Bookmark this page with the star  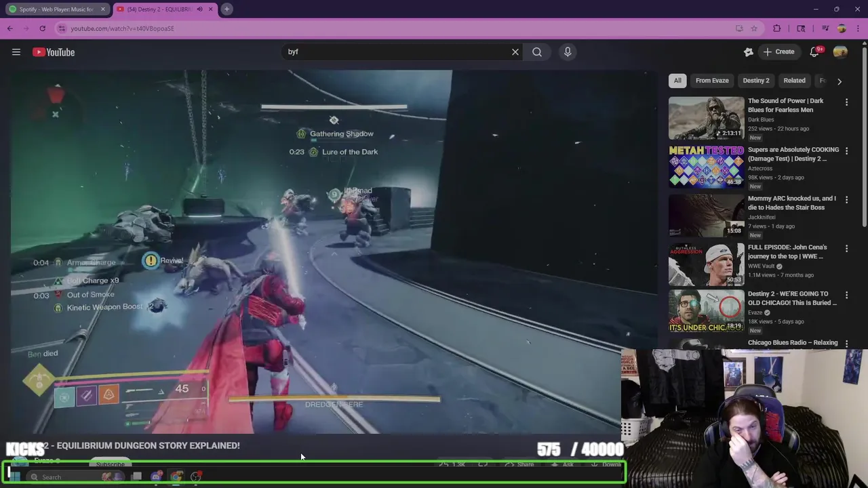click(754, 28)
